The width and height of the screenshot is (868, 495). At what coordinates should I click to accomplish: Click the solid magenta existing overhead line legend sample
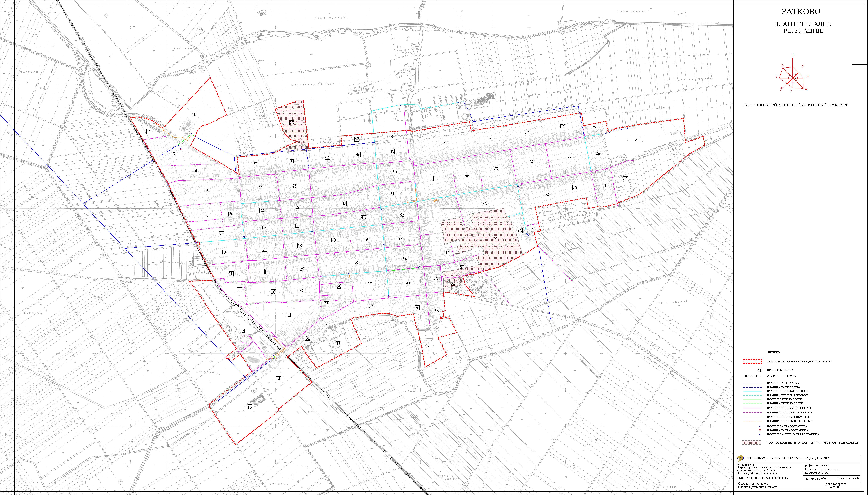point(752,408)
